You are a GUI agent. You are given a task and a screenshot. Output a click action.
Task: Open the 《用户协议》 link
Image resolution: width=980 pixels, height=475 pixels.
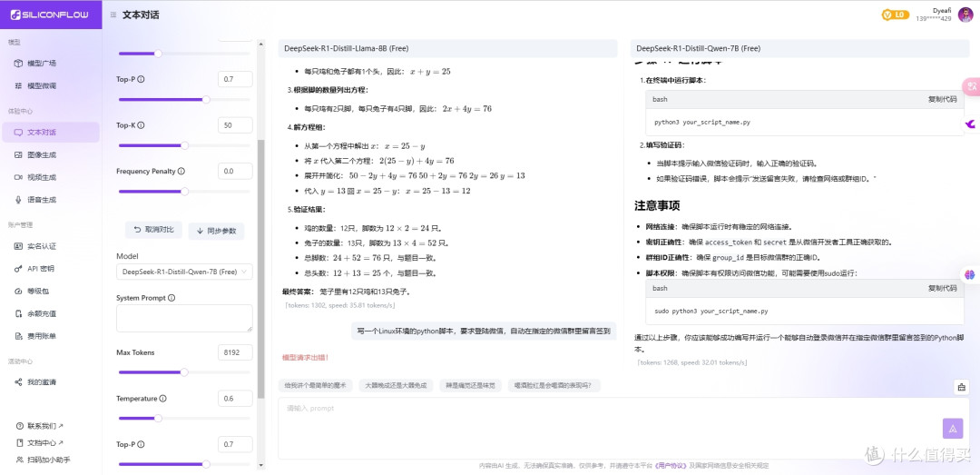pos(671,466)
